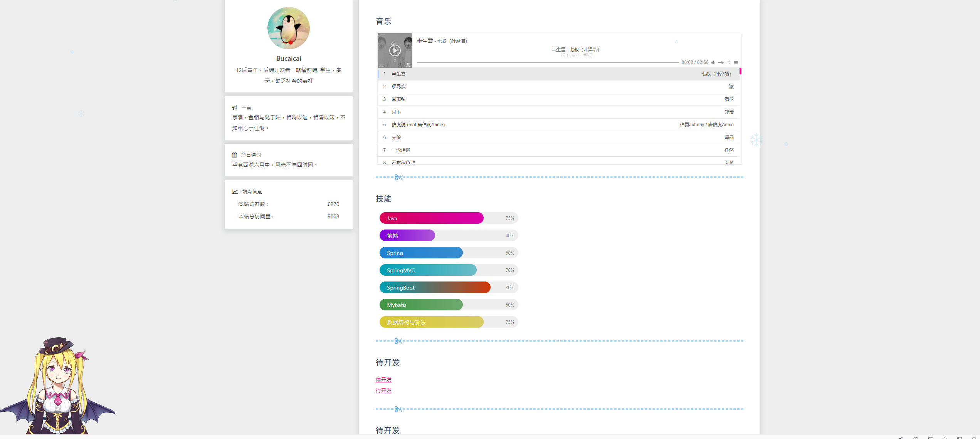This screenshot has width=980, height=439.
Task: Click the megaphone icon beside 一言
Action: [x=234, y=108]
